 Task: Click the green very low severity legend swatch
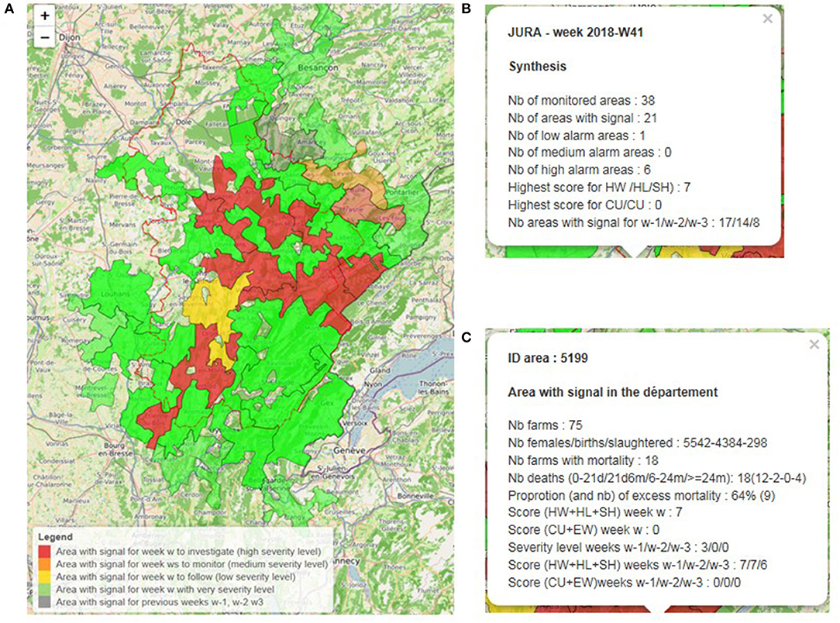coord(44,589)
